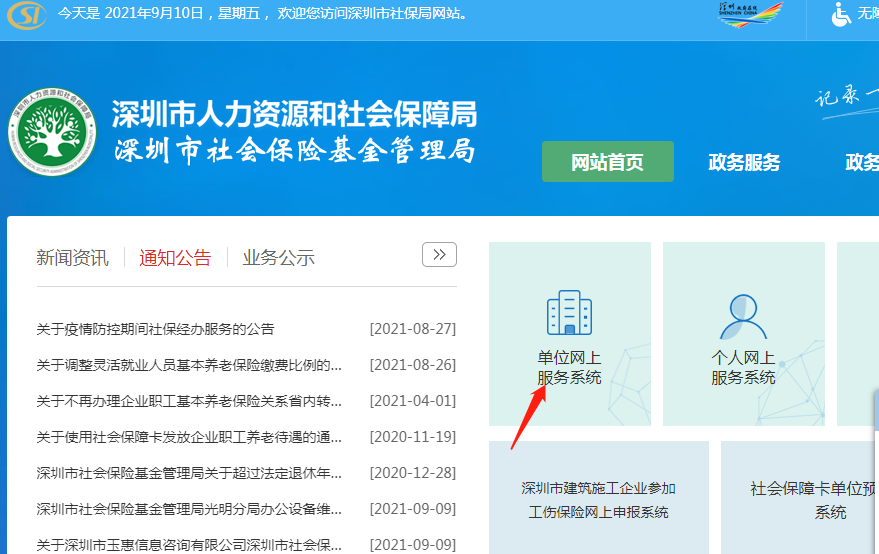The width and height of the screenshot is (879, 554).
Task: Click the date [2020-12-28]
Action: pyautogui.click(x=413, y=473)
